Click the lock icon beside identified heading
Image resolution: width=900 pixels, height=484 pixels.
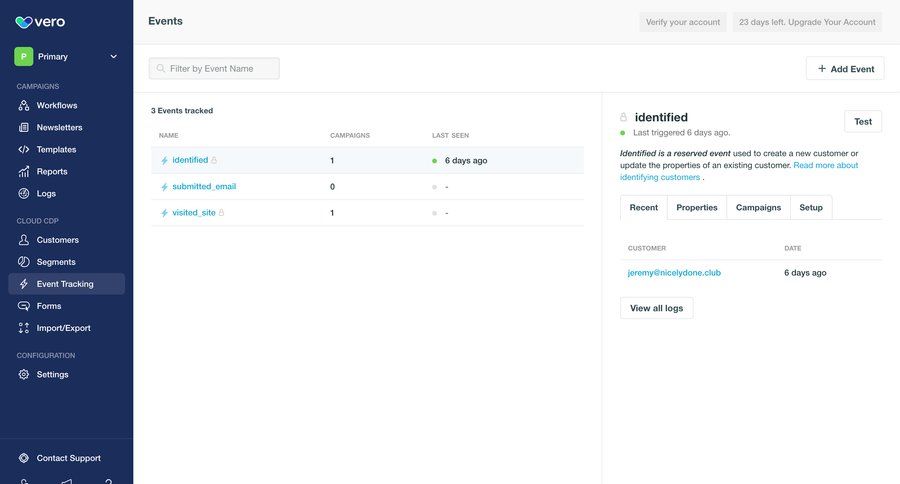tap(623, 117)
